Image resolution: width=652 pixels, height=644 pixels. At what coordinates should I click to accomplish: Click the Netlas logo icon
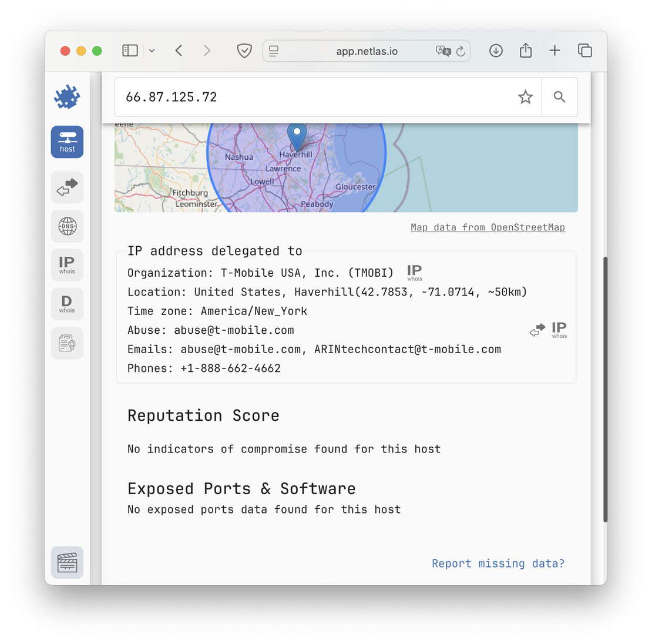pos(67,97)
